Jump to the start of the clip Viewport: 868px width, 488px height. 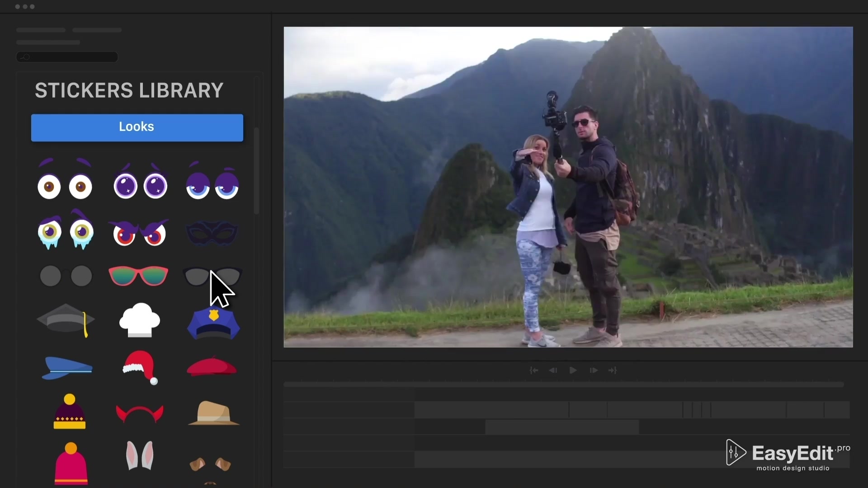[x=534, y=371]
